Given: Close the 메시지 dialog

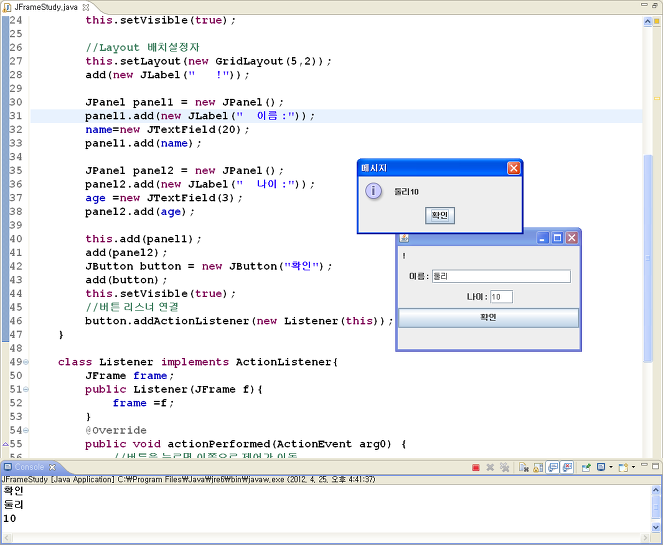Looking at the screenshot, I should pyautogui.click(x=513, y=168).
